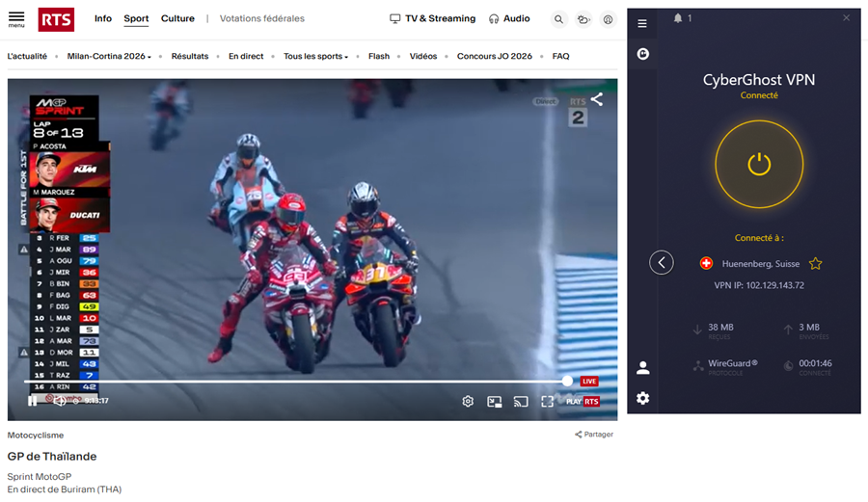The image size is (868, 502).
Task: Open the Flash section
Action: (379, 56)
